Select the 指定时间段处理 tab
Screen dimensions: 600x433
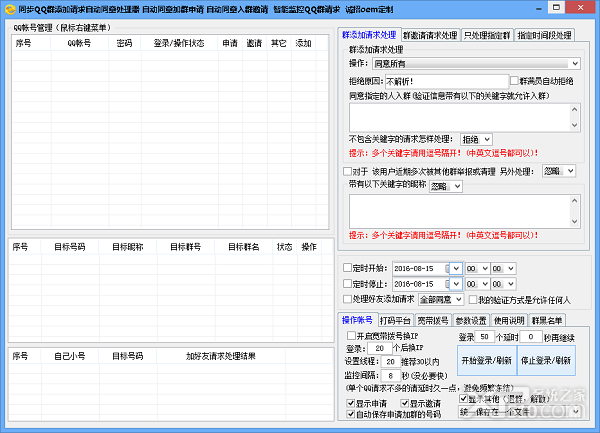point(544,35)
